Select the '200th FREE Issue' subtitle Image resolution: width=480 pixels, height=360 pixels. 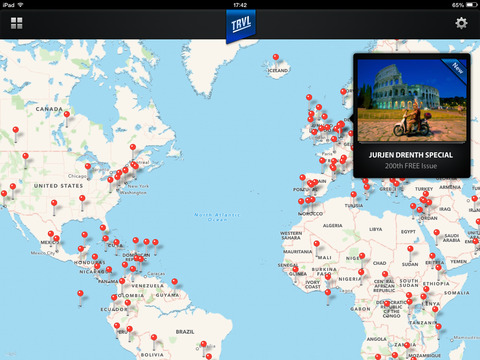pyautogui.click(x=411, y=166)
